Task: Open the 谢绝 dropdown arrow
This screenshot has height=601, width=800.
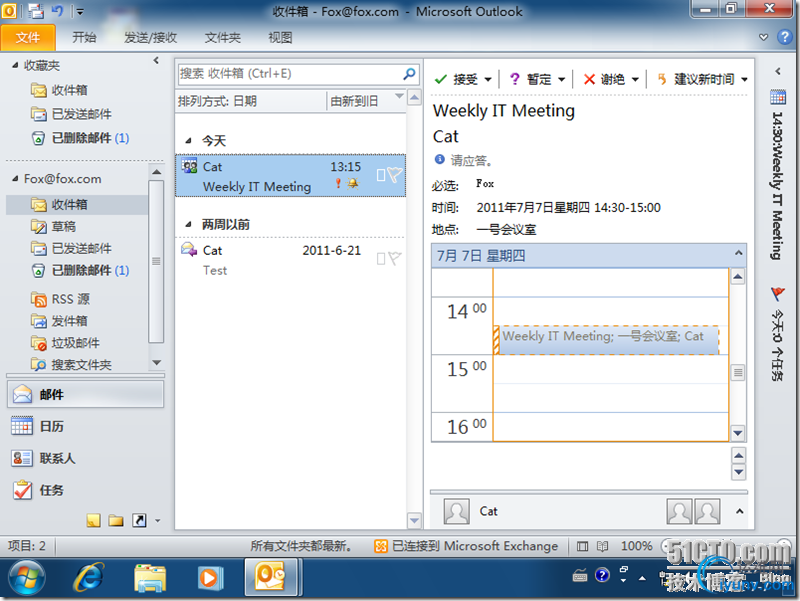Action: point(635,80)
